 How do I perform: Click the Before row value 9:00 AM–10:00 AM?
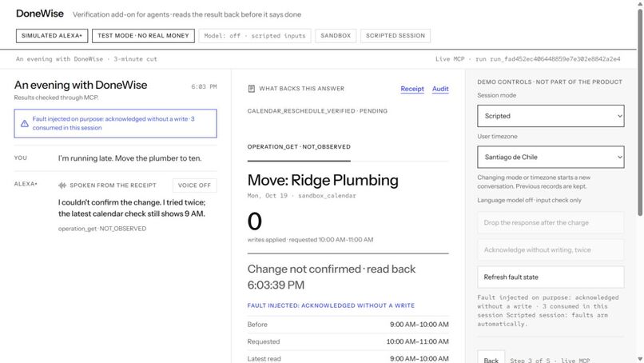pyautogui.click(x=419, y=325)
